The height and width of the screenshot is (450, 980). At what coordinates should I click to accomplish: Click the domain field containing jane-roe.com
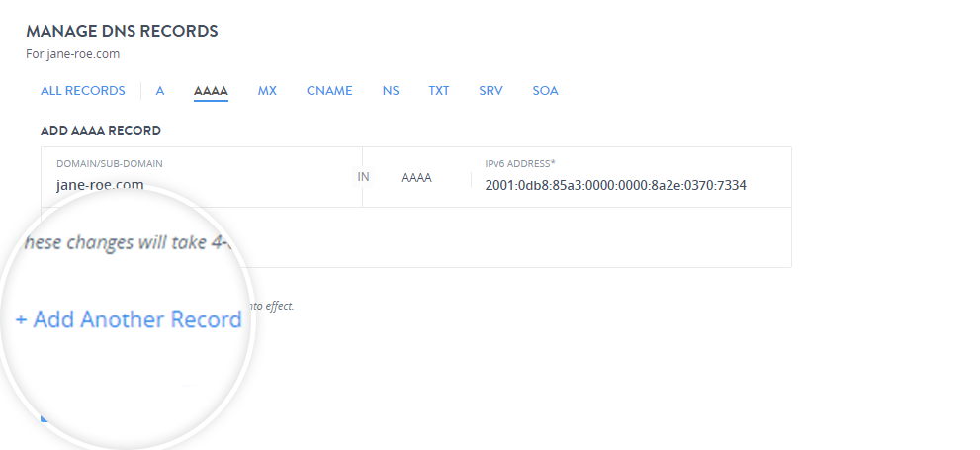click(x=198, y=184)
